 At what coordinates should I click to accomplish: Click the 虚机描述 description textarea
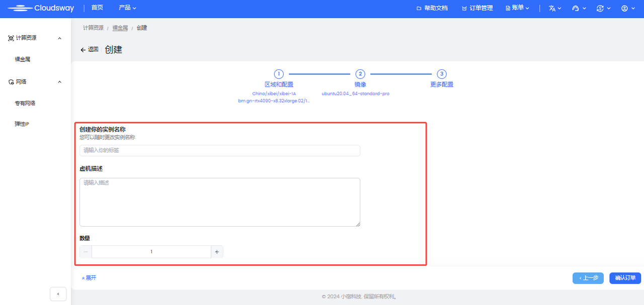pos(219,202)
